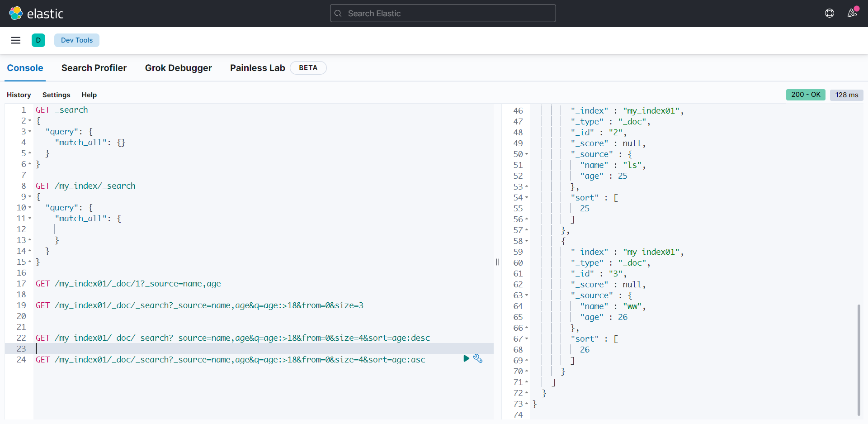Click "_index" : "my_index01" on output line 46
Viewport: 868px width, 424px height.
[627, 111]
